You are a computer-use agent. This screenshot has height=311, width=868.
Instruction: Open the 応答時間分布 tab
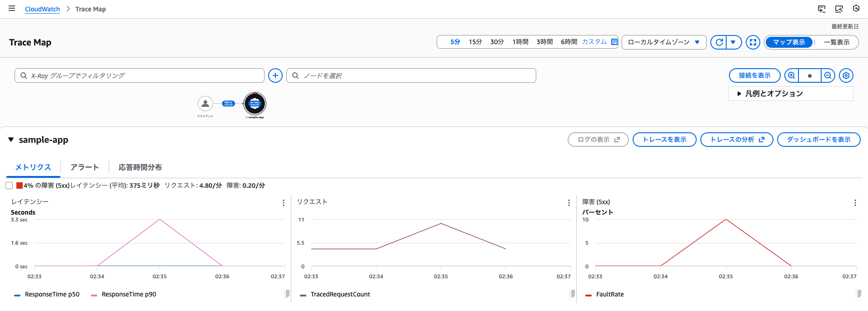pyautogui.click(x=140, y=167)
